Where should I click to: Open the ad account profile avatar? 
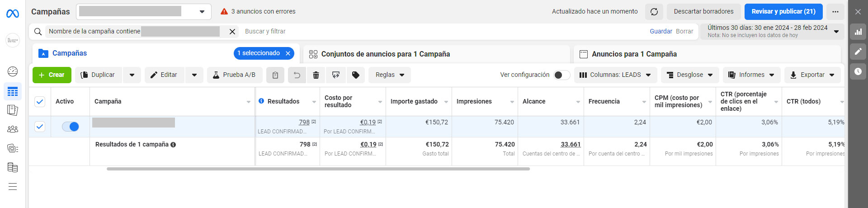13,40
